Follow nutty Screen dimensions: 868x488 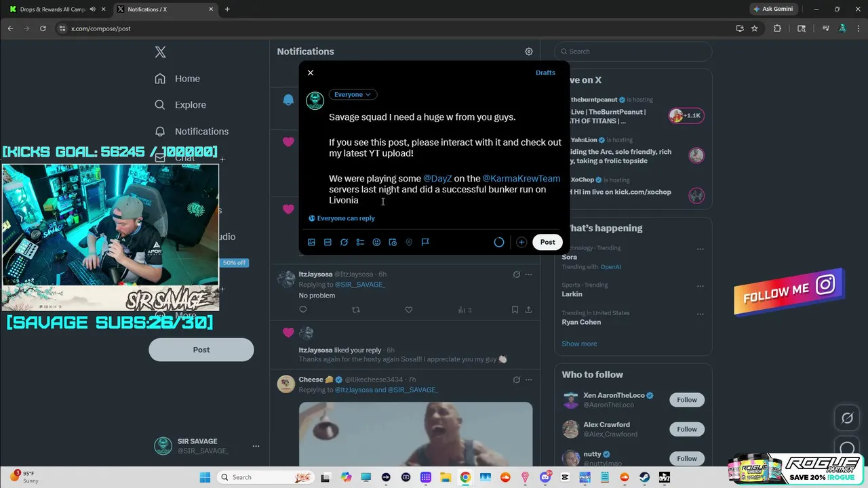click(x=687, y=458)
